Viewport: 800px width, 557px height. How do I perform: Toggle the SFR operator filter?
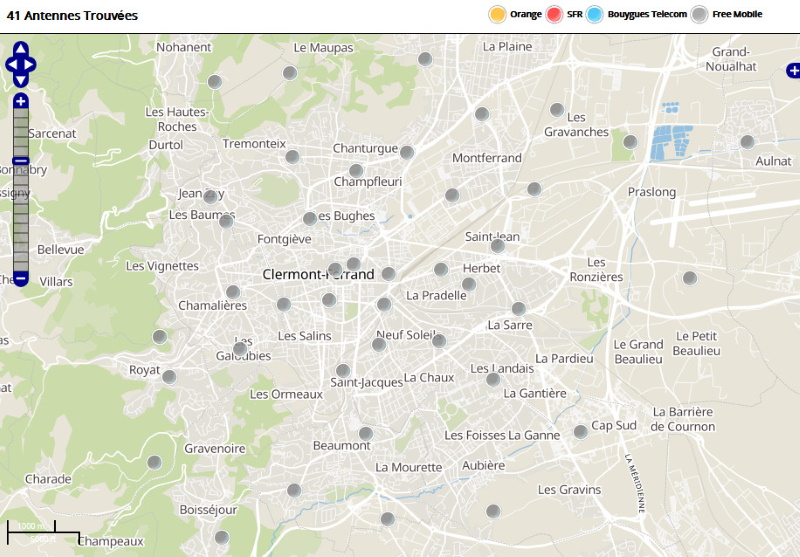(554, 14)
